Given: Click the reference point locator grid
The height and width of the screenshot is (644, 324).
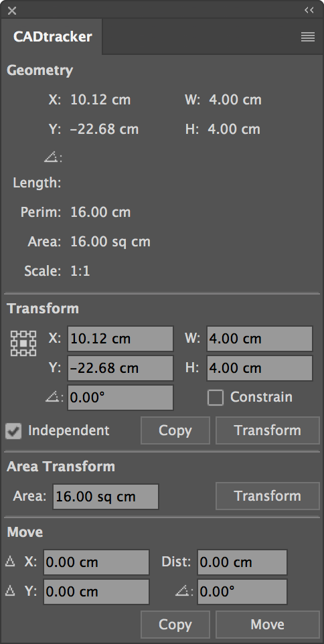Looking at the screenshot, I should click(x=23, y=343).
